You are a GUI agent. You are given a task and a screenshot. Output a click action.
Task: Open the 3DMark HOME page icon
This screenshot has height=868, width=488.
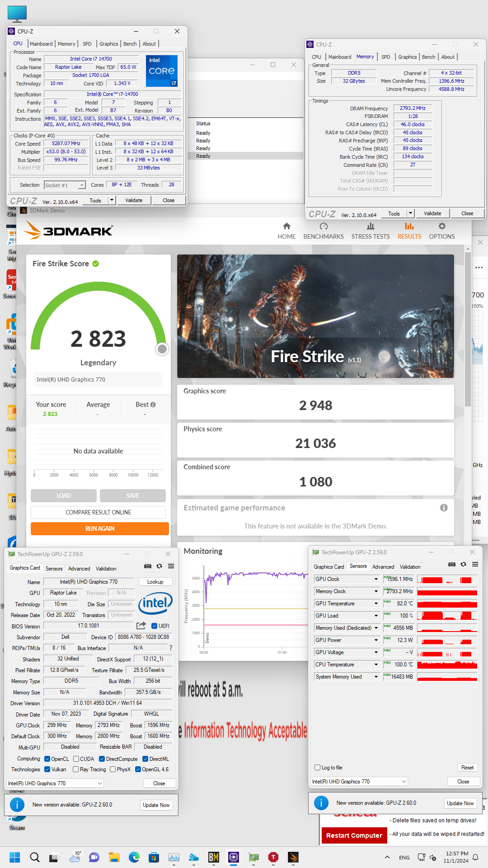(286, 226)
